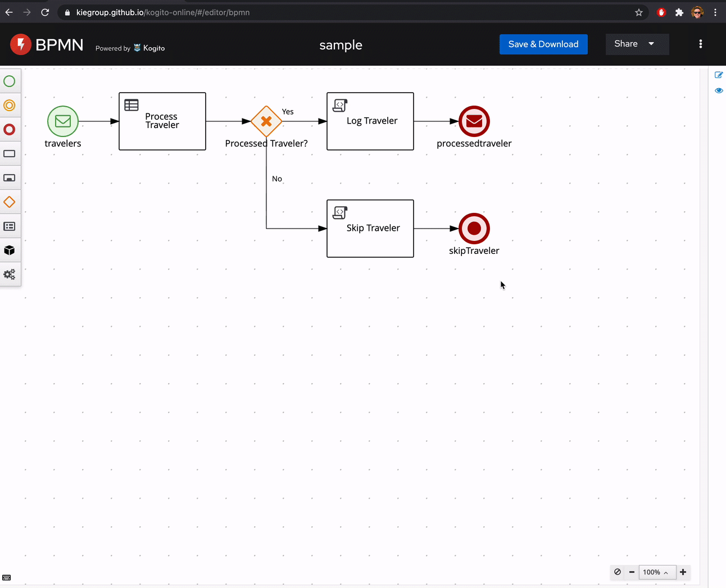Image resolution: width=726 pixels, height=588 pixels.
Task: Toggle the Properties panel pencil icon
Action: point(719,75)
